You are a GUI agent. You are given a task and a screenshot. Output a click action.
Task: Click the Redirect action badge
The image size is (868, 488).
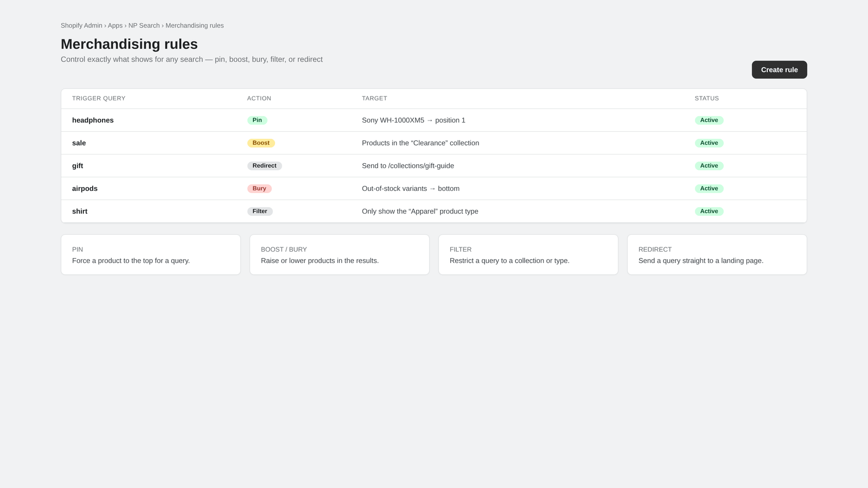coord(264,166)
